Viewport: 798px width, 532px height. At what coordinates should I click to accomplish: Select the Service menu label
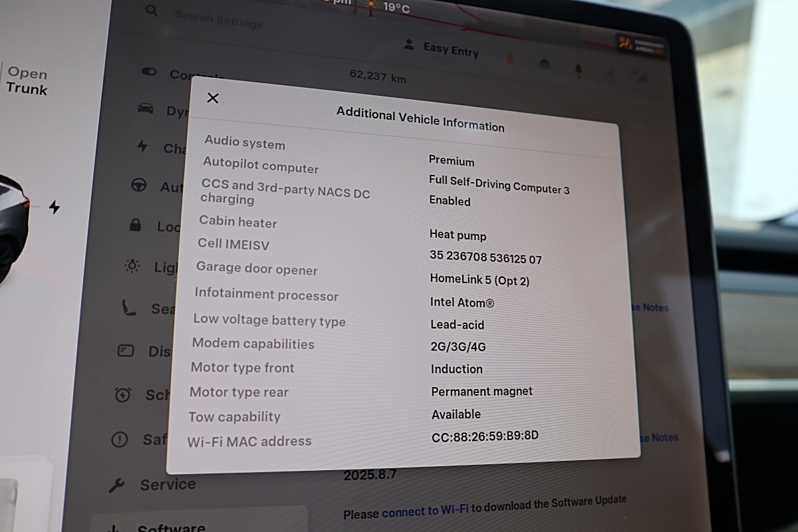[168, 485]
